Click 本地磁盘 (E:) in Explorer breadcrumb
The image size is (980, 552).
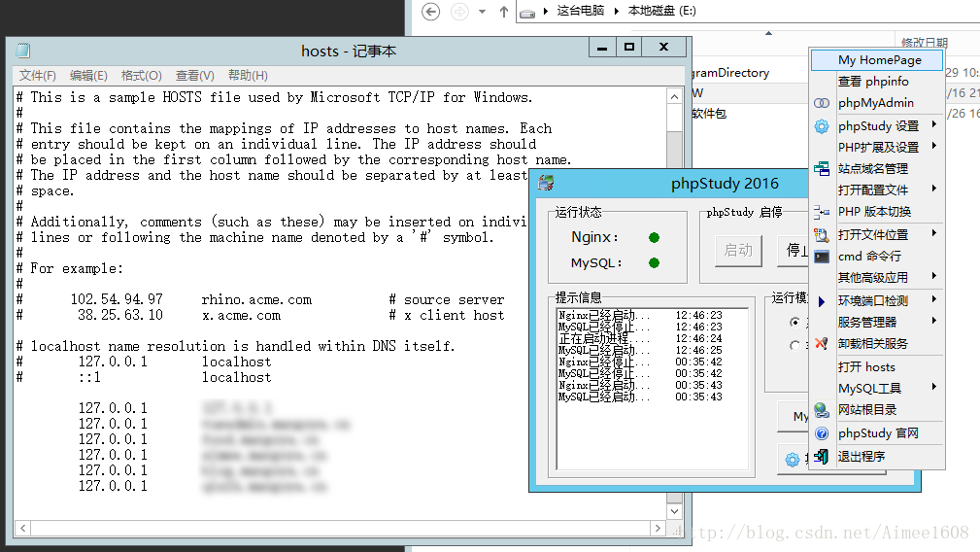(661, 11)
